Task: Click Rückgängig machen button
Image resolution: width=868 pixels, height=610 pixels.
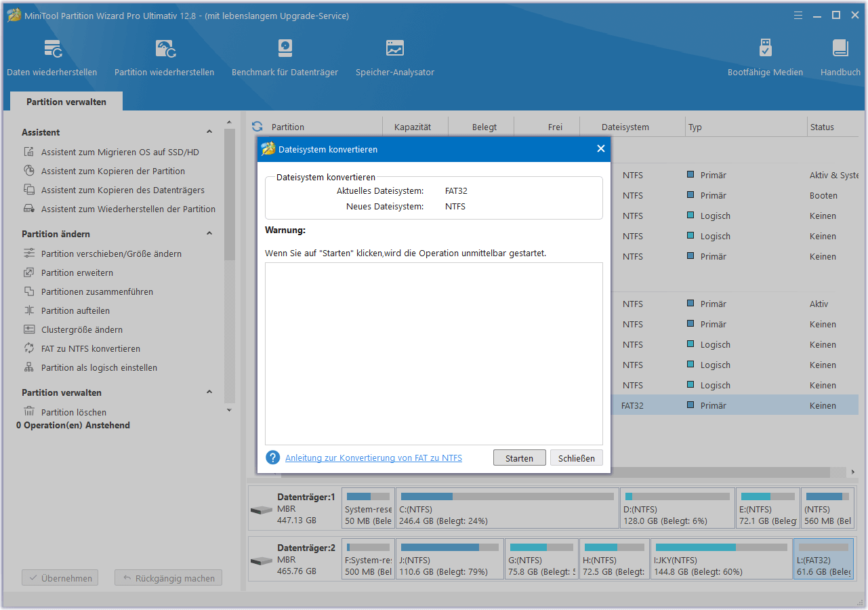Action: [x=169, y=578]
